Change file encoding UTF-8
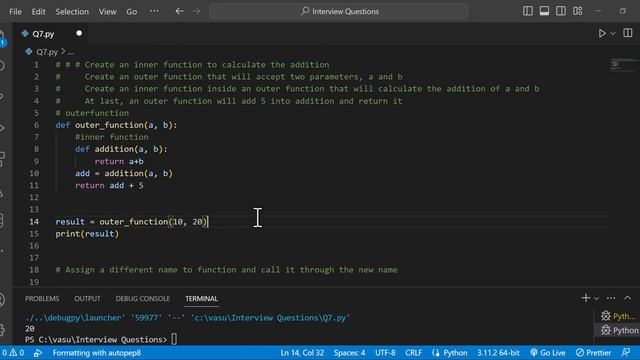This screenshot has height=360, width=640. pos(385,353)
